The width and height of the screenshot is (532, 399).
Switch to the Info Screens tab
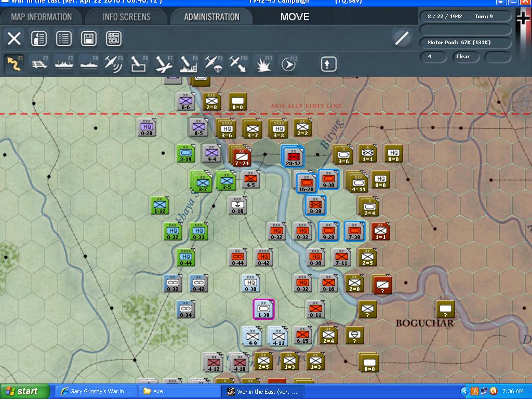tap(127, 17)
